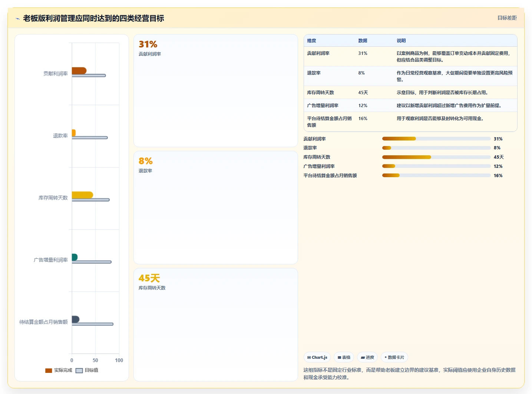This screenshot has width=532, height=394.
Task: Click the 广告增量利润率 progress bar
Action: point(436,166)
